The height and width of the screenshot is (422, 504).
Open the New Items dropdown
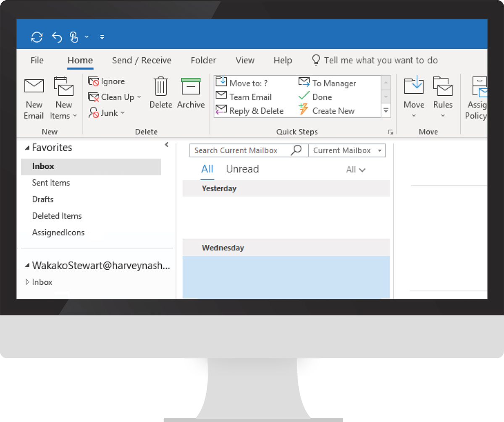(64, 110)
